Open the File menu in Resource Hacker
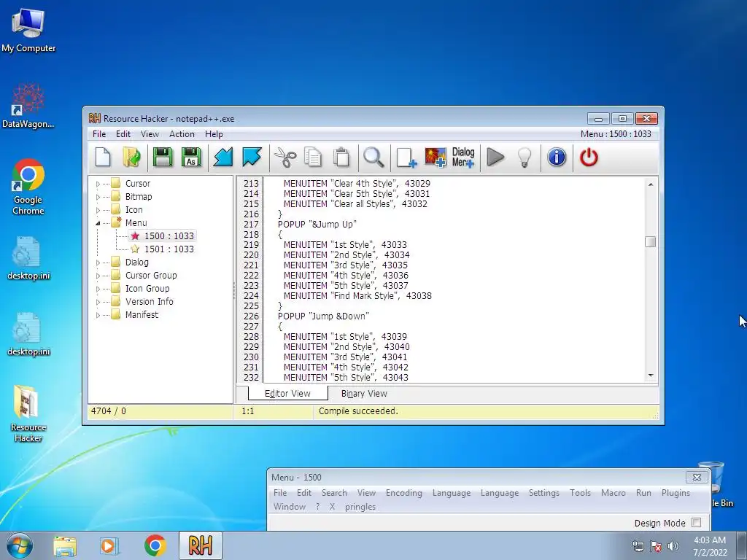This screenshot has width=747, height=560. click(99, 134)
